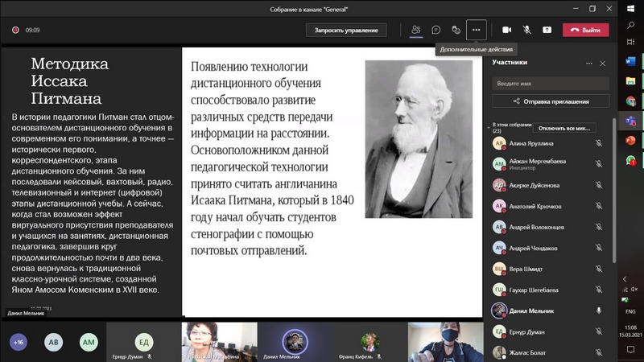Open participants panel more options ellipsis

tap(589, 64)
